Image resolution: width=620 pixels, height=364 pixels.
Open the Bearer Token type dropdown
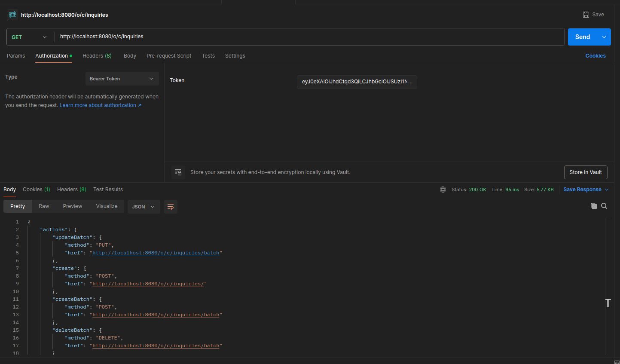(x=122, y=79)
